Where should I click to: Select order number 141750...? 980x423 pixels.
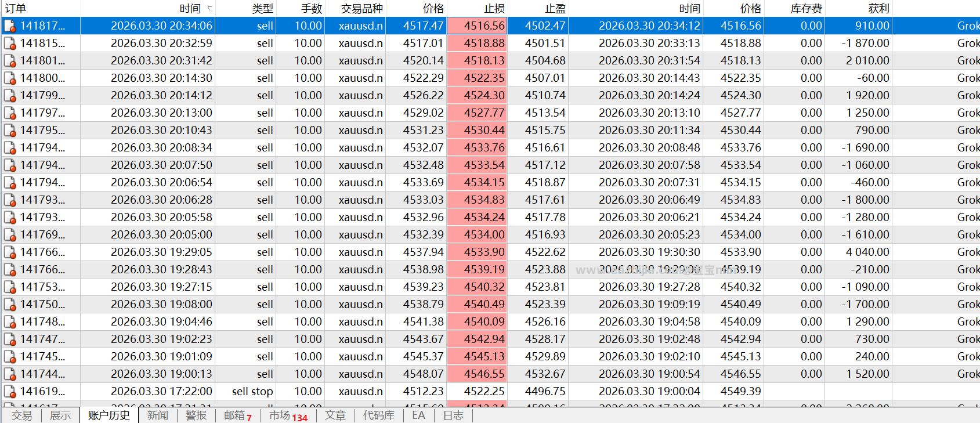[42, 305]
